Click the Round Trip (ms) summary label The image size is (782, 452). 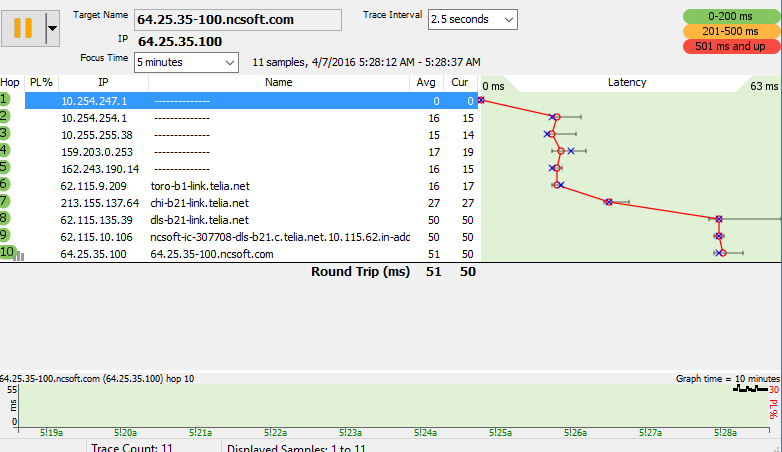coord(361,271)
